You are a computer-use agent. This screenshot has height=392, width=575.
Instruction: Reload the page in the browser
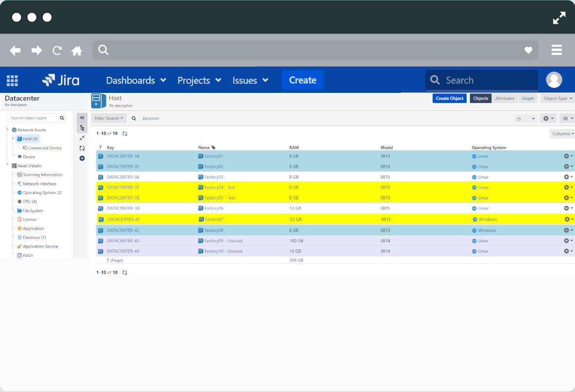(x=57, y=50)
